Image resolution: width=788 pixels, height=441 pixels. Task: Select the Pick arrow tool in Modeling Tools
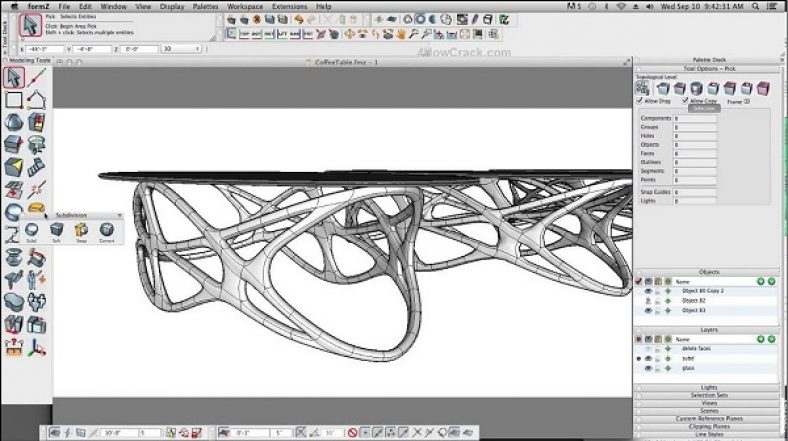click(14, 77)
